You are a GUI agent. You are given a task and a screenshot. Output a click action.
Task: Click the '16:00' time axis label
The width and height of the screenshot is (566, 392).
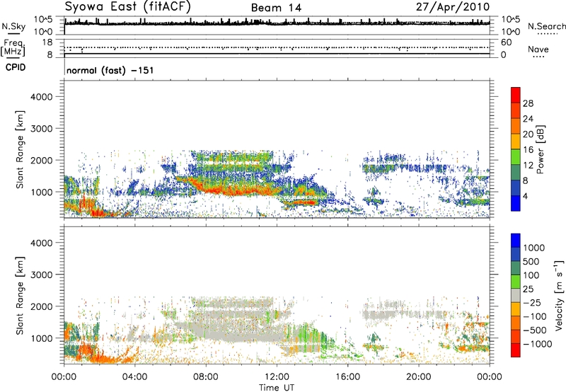pos(347,377)
